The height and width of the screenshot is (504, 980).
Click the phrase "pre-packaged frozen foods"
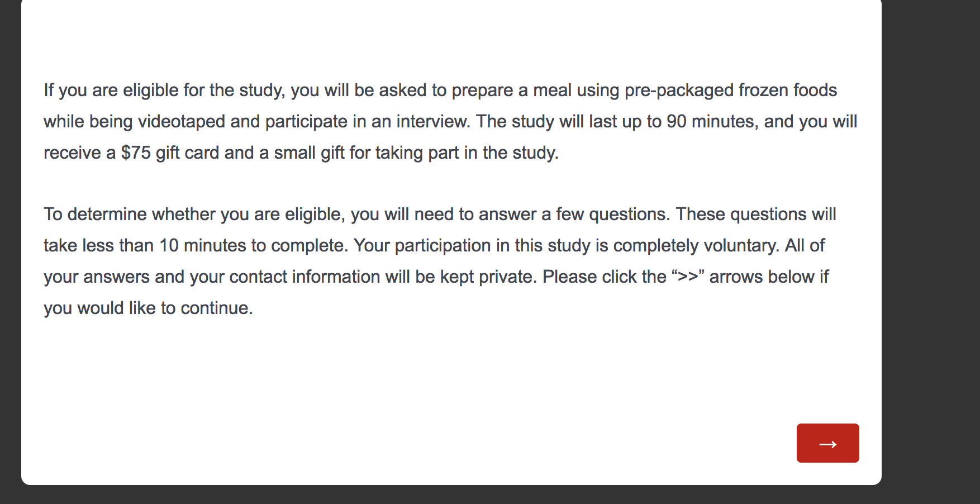coord(730,90)
